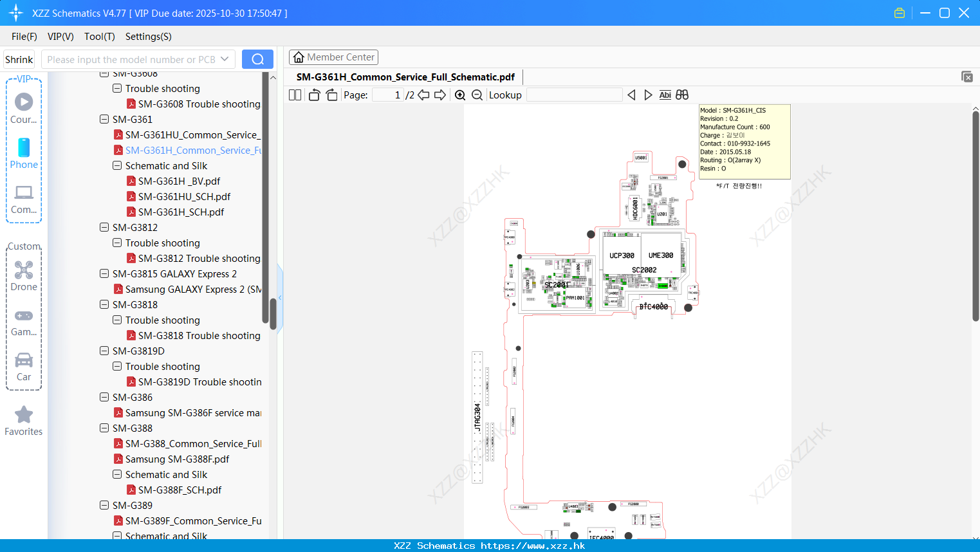Viewport: 980px width, 552px height.
Task: Select the Car category icon
Action: (24, 360)
